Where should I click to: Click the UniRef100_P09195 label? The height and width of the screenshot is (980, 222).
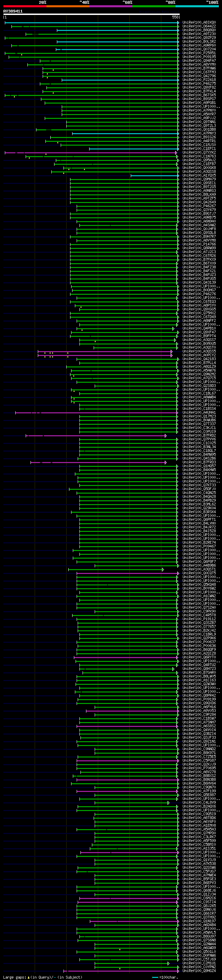click(x=199, y=57)
